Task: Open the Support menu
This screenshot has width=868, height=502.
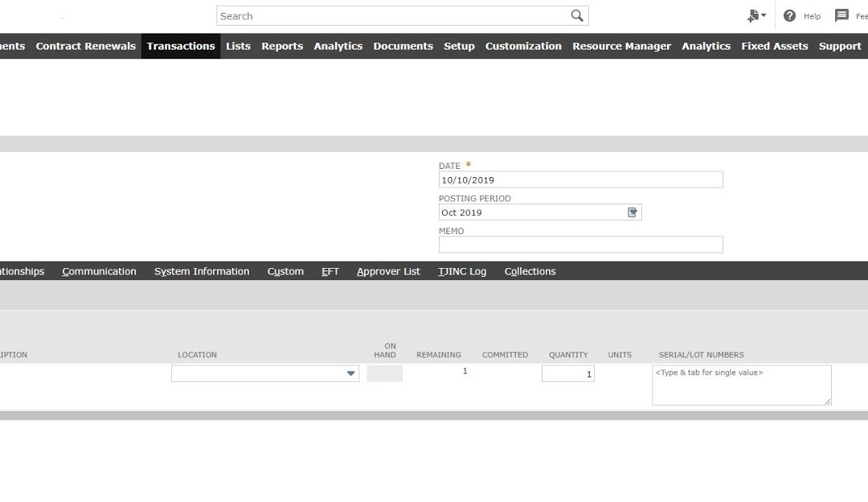Action: (840, 46)
